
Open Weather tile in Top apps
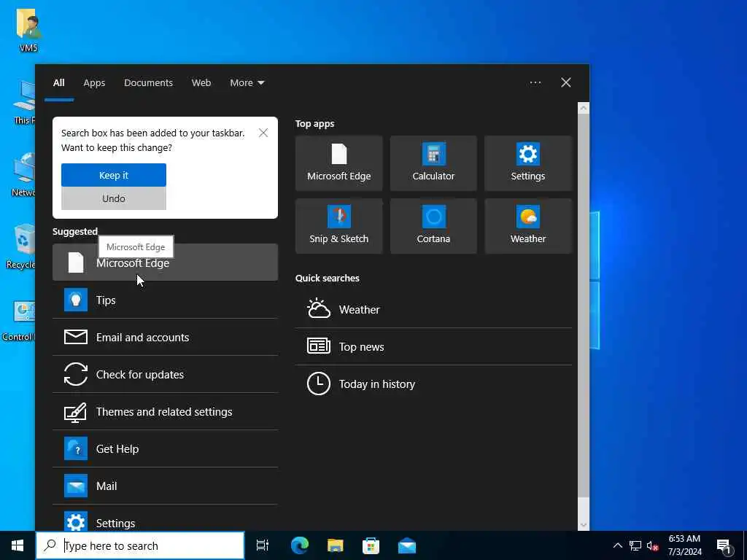tap(528, 226)
